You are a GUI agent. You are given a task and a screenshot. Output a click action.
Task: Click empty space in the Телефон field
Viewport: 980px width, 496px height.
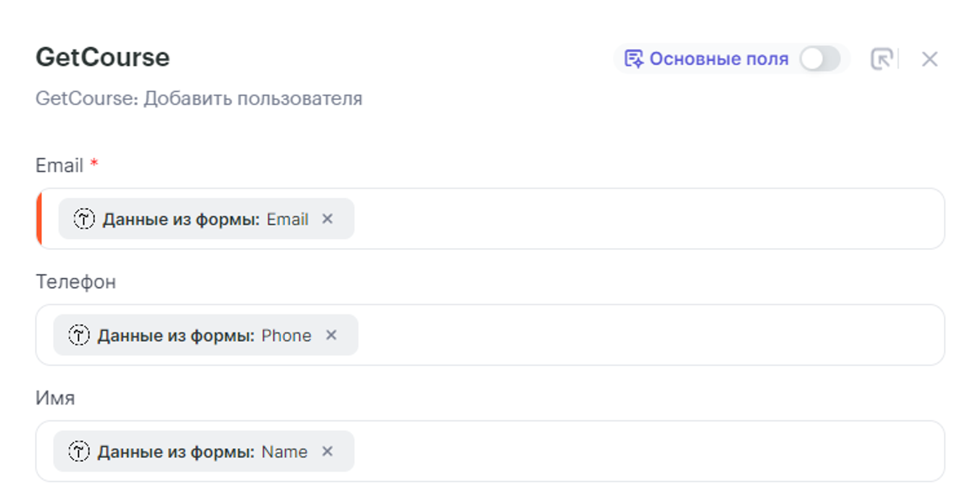tap(645, 335)
